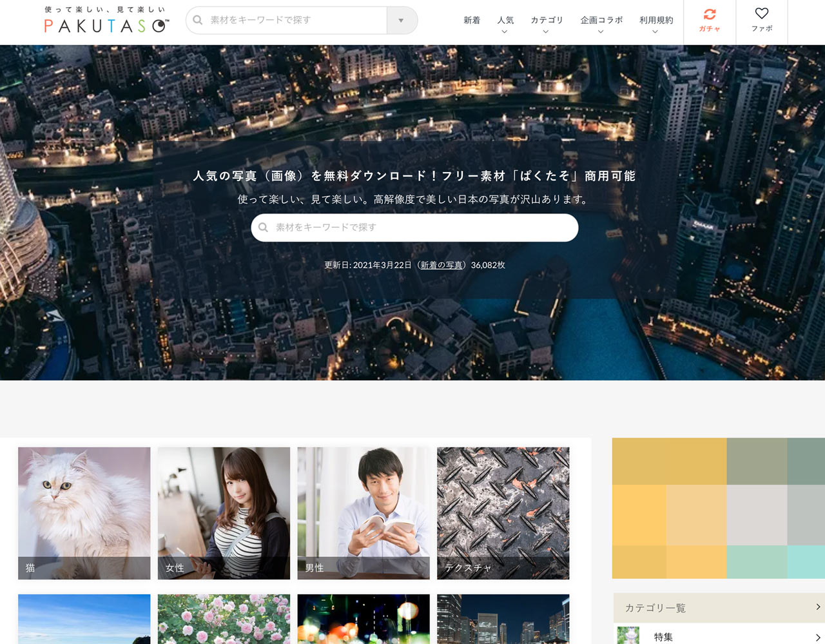Expand the カテゴリ menu

[x=546, y=24]
